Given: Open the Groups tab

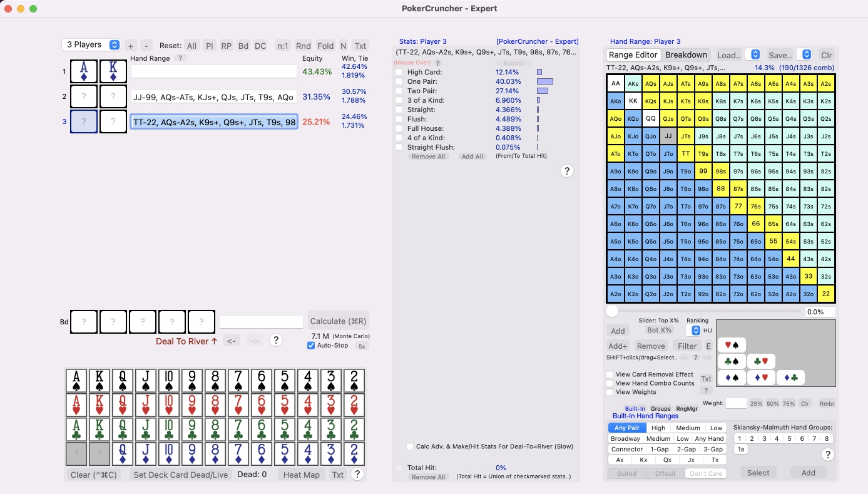Looking at the screenshot, I should coord(660,409).
